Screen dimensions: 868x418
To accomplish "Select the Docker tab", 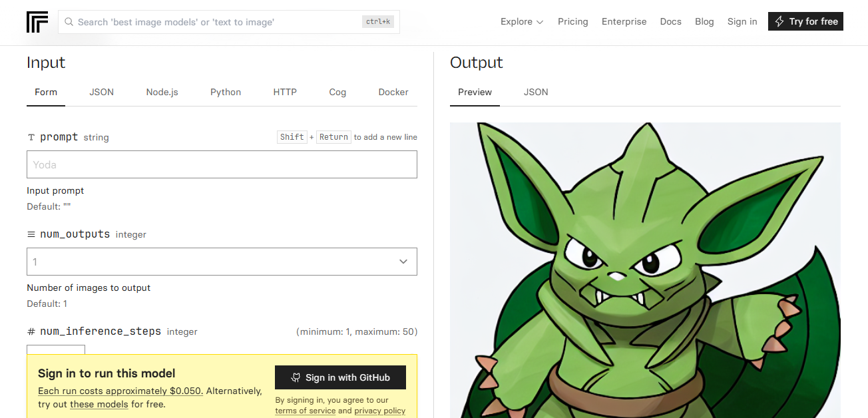I will (393, 92).
